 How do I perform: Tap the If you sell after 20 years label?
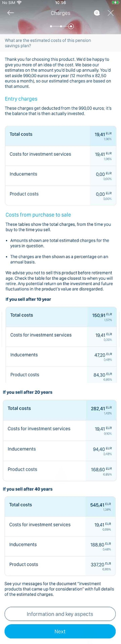[x=28, y=392]
